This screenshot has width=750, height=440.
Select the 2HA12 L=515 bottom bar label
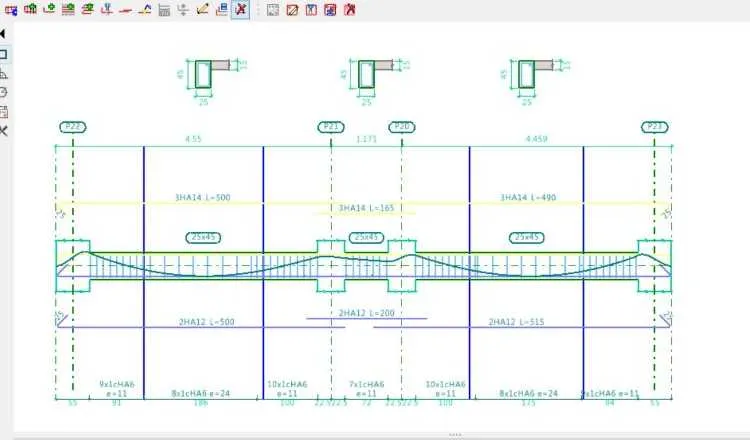coord(516,322)
